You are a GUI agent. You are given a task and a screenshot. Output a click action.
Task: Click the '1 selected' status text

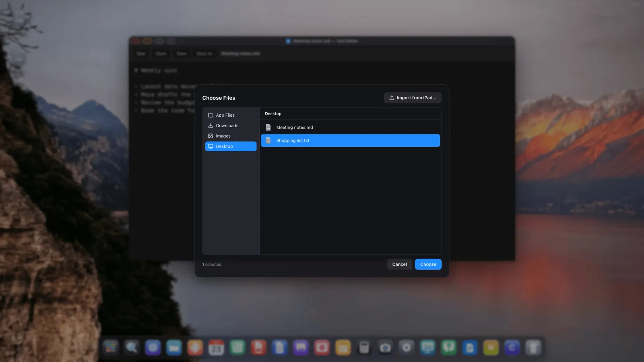212,265
